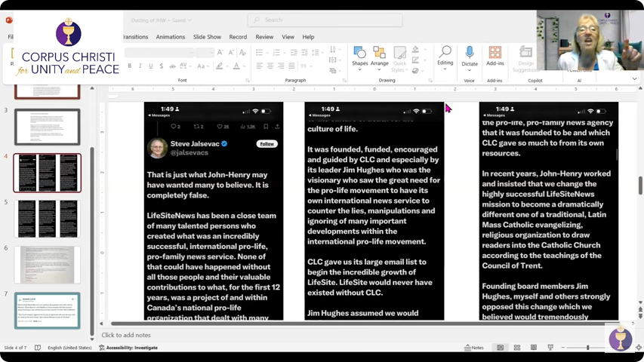
Task: Open the Help tab
Action: pyautogui.click(x=308, y=37)
